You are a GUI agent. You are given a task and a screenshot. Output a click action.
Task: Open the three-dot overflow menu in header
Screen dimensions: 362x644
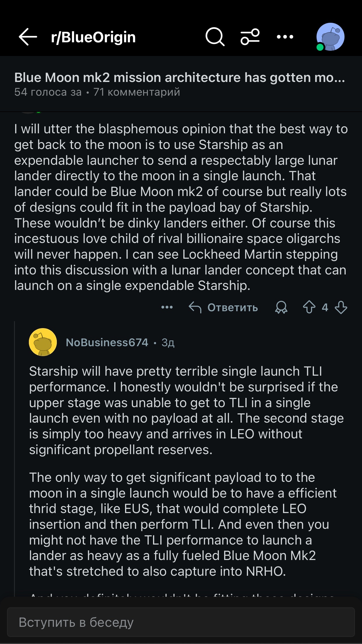coord(285,37)
